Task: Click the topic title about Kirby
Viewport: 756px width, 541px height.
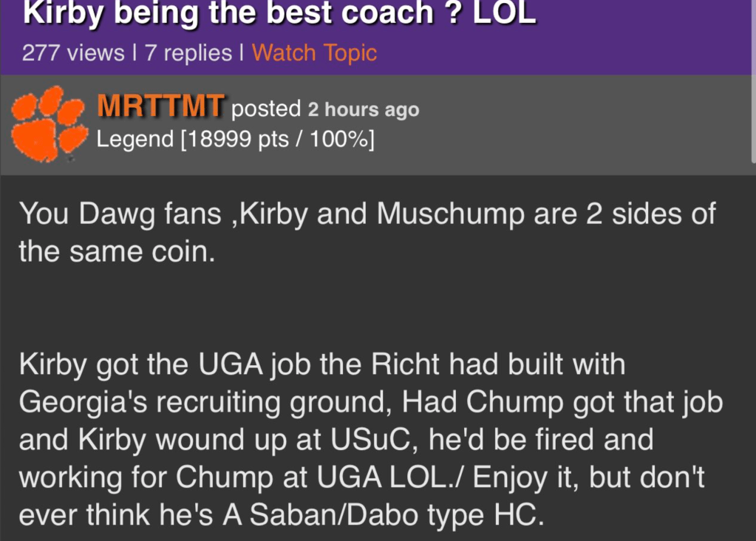Action: point(279,13)
